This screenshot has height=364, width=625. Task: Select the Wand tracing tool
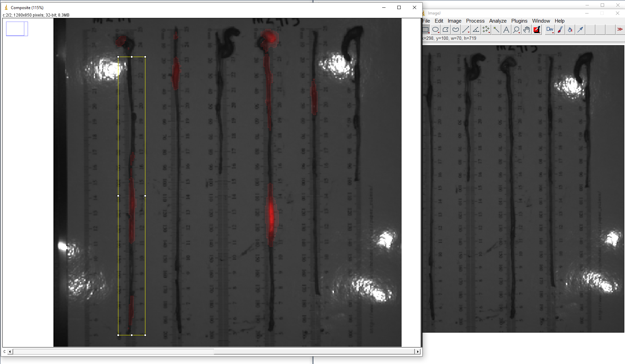pos(496,30)
